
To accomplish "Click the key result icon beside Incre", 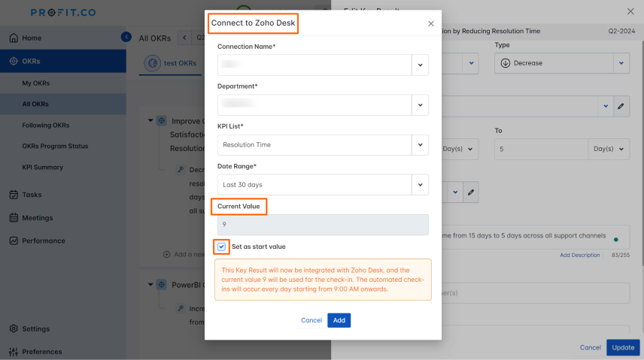I will [181, 308].
